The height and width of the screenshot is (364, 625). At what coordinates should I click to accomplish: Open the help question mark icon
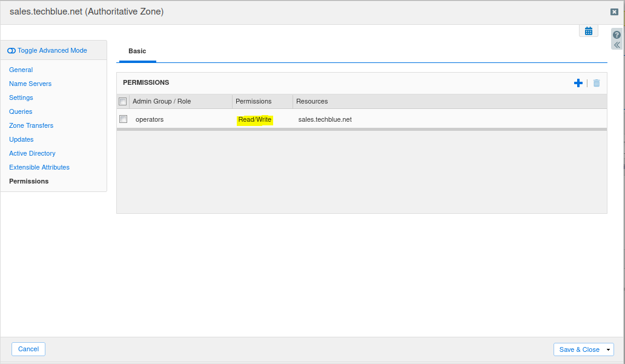(x=617, y=35)
